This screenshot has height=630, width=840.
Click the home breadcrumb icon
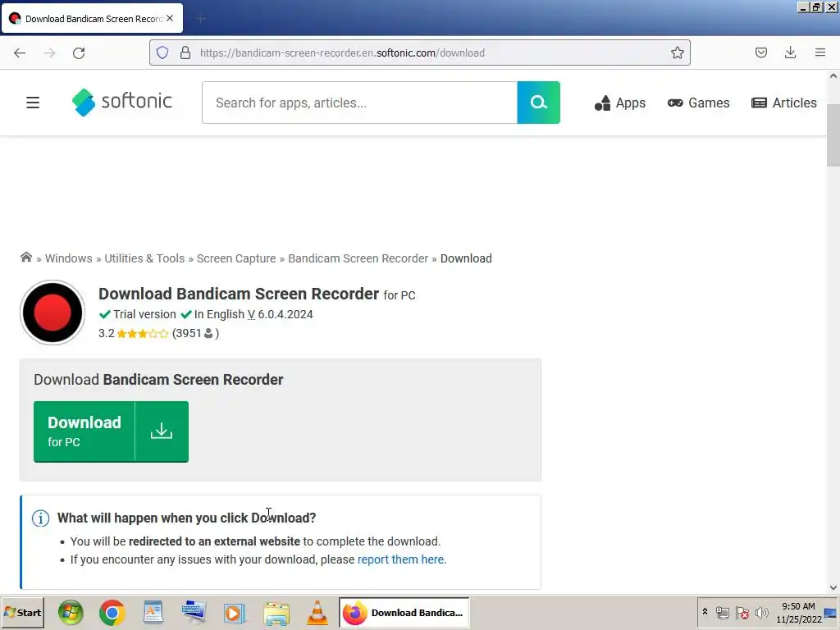pyautogui.click(x=26, y=258)
